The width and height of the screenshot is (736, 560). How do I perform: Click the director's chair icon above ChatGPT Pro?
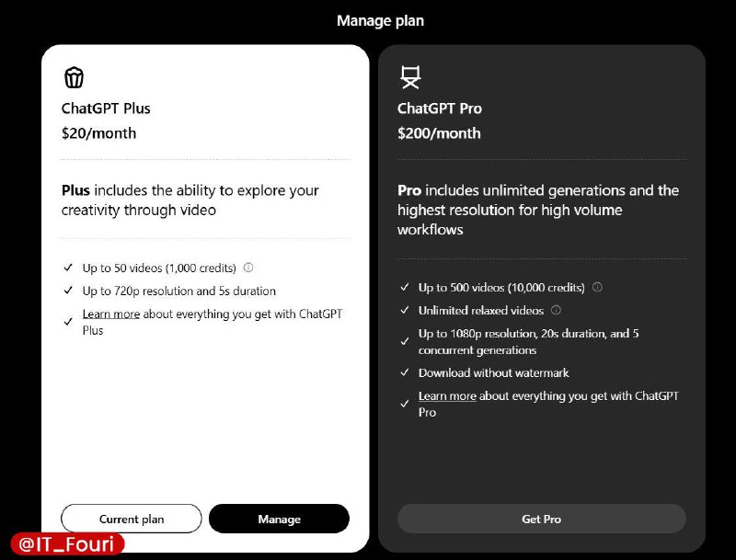410,77
